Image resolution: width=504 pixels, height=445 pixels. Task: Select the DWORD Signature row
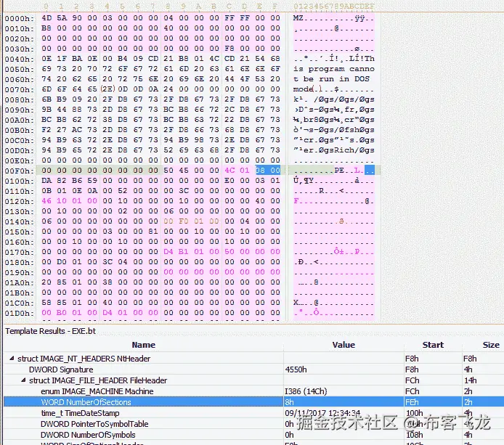pos(254,370)
